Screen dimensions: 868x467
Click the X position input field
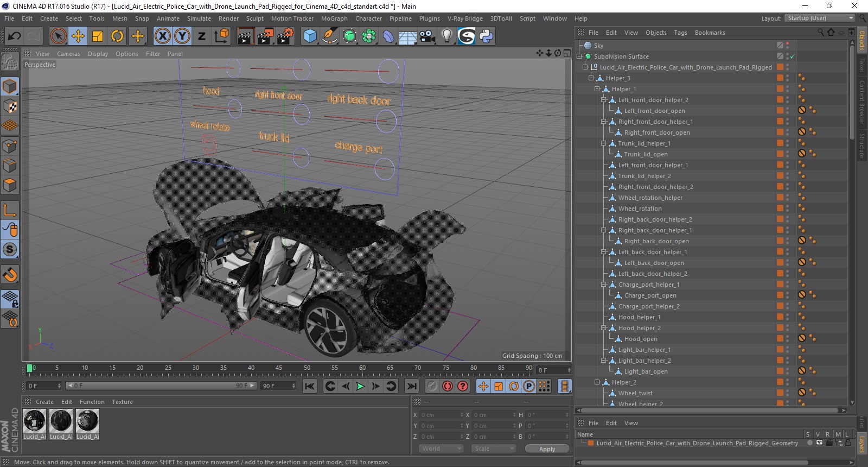(x=442, y=415)
